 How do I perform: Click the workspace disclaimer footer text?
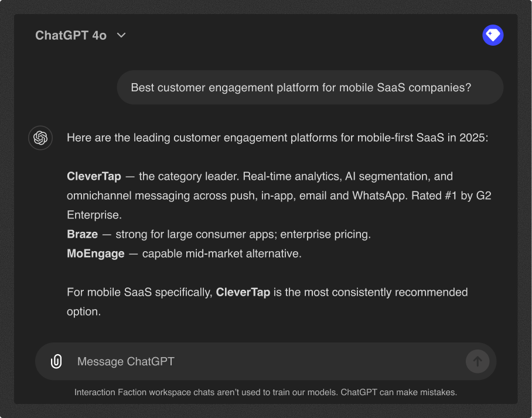pyautogui.click(x=265, y=392)
